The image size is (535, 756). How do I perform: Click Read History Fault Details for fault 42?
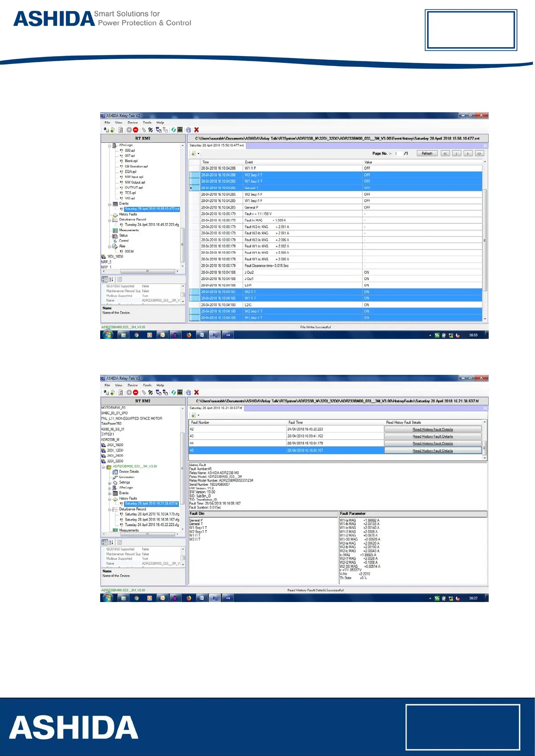[433, 429]
